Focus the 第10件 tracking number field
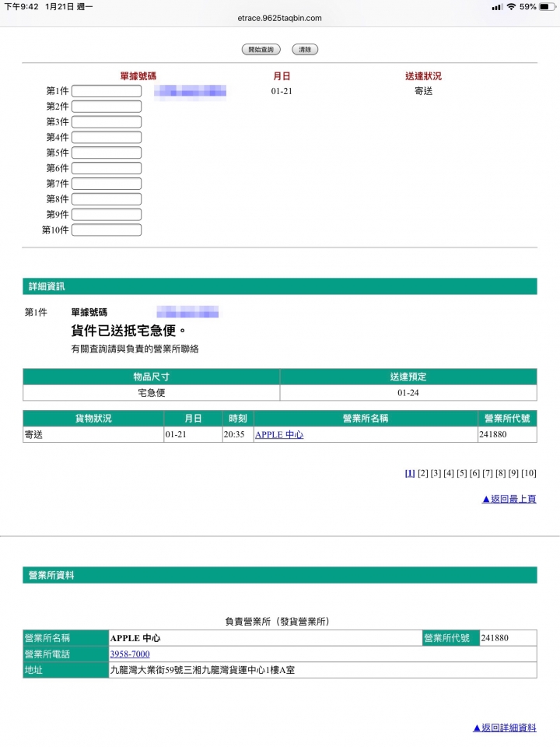The height and width of the screenshot is (747, 560). [x=107, y=230]
